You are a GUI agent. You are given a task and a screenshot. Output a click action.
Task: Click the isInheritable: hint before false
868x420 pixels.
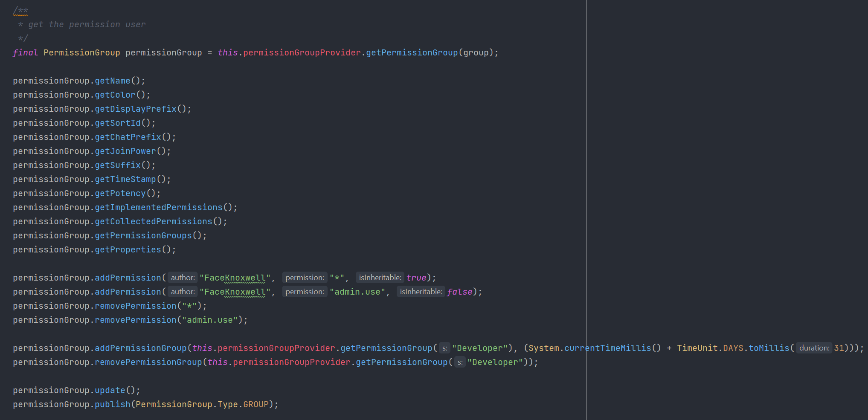click(x=421, y=292)
